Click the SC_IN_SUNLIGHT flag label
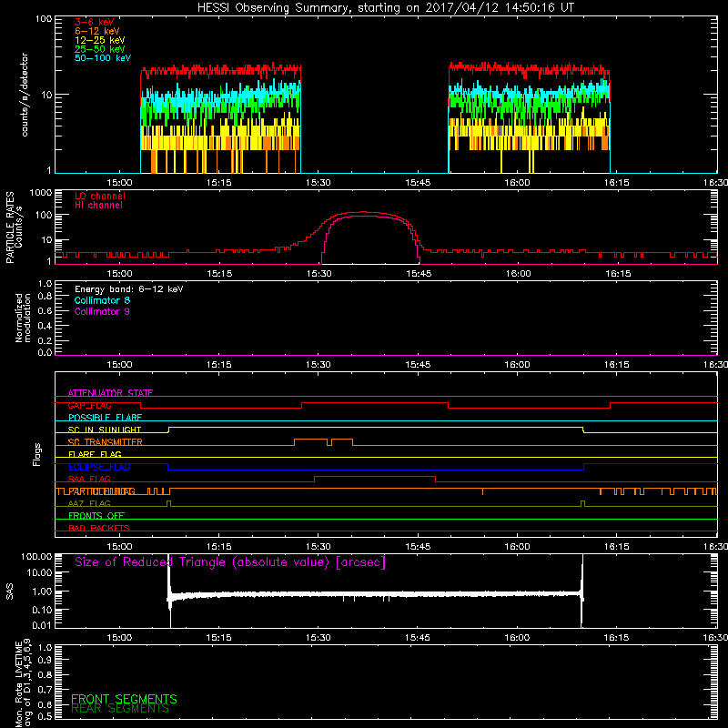728x728 pixels. click(x=105, y=430)
